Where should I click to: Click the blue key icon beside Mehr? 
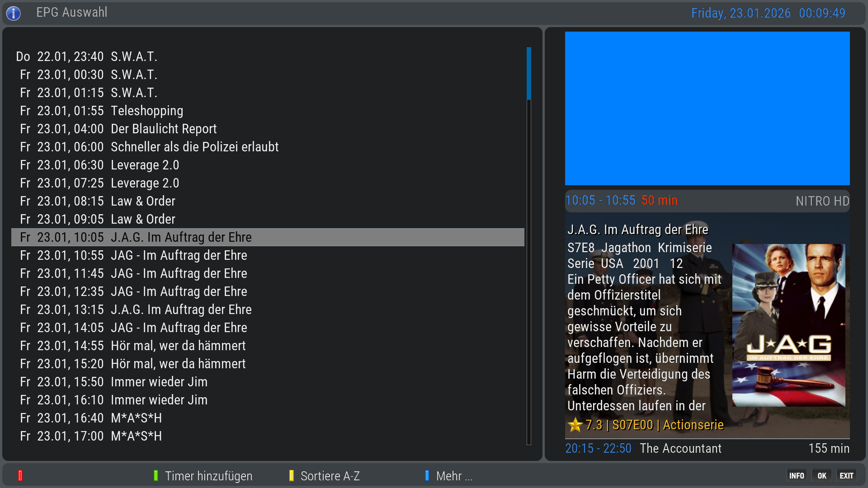(x=427, y=475)
